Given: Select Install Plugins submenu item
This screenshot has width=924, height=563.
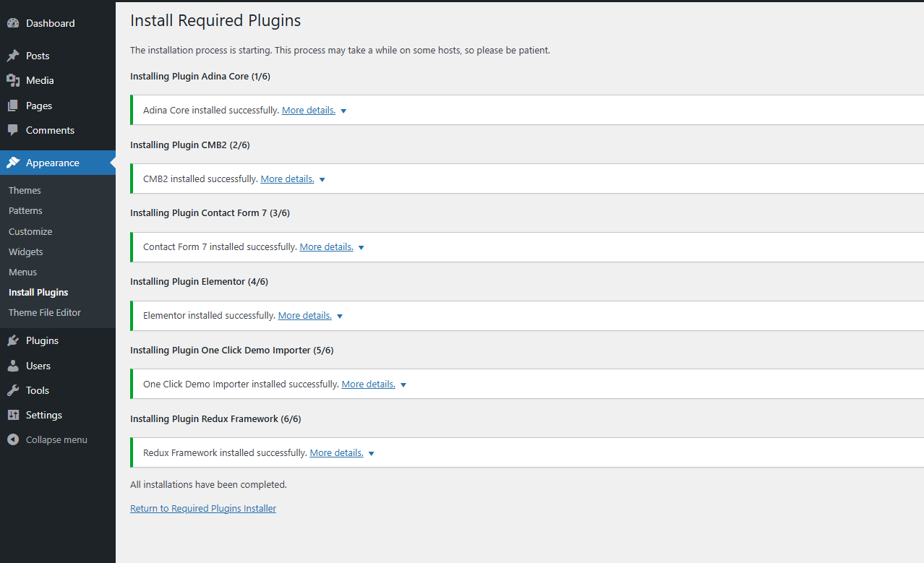Looking at the screenshot, I should [38, 293].
